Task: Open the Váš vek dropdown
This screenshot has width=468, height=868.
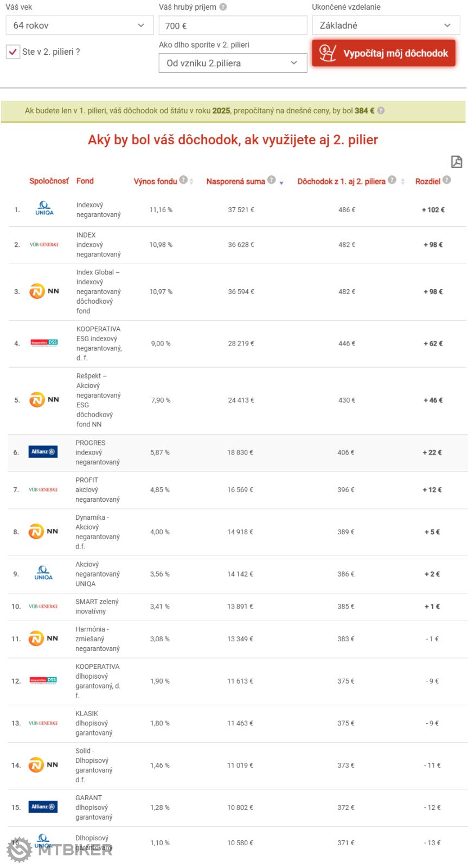Action: pos(80,25)
